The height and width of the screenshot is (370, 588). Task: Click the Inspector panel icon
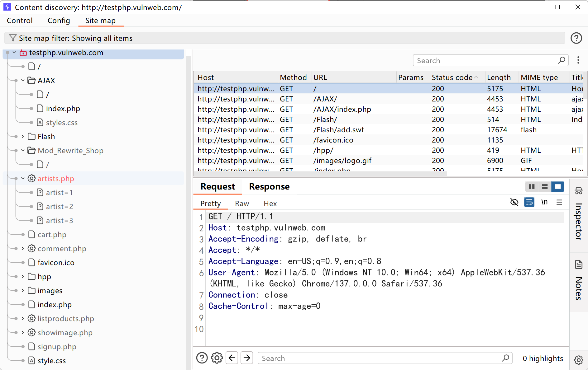pos(579,191)
